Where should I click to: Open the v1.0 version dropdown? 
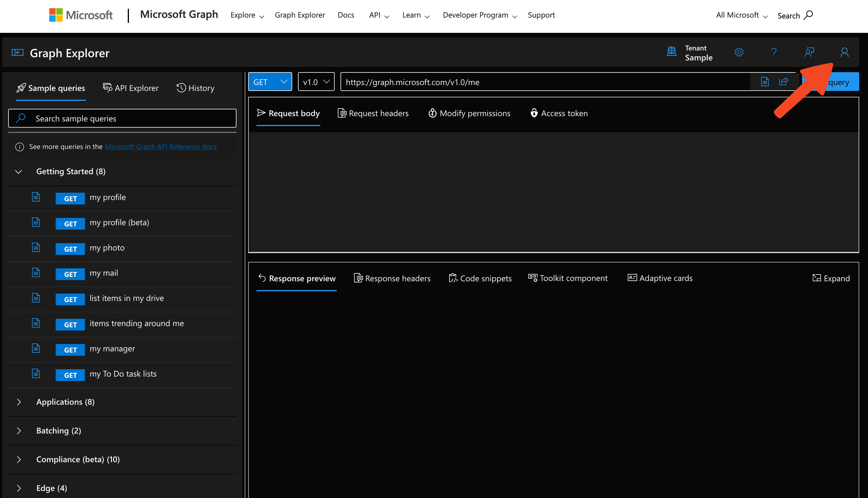[x=316, y=82]
